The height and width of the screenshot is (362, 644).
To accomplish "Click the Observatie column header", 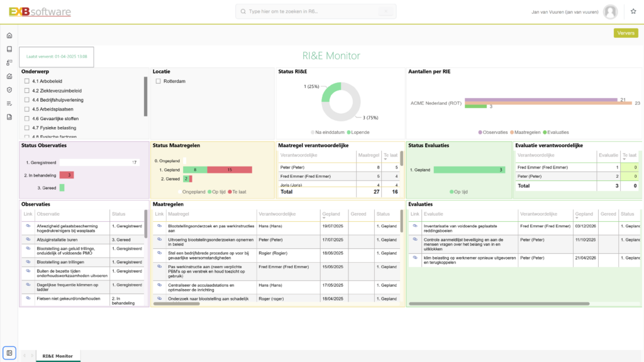I will (x=48, y=214).
